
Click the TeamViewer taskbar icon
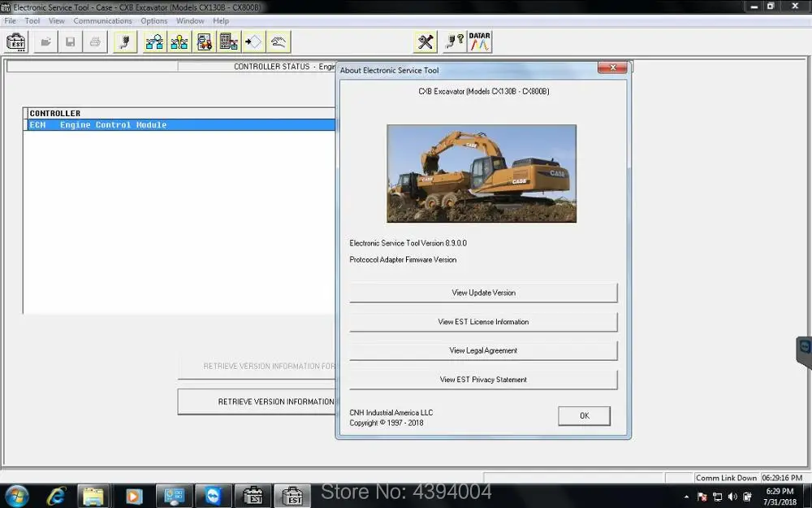[213, 497]
